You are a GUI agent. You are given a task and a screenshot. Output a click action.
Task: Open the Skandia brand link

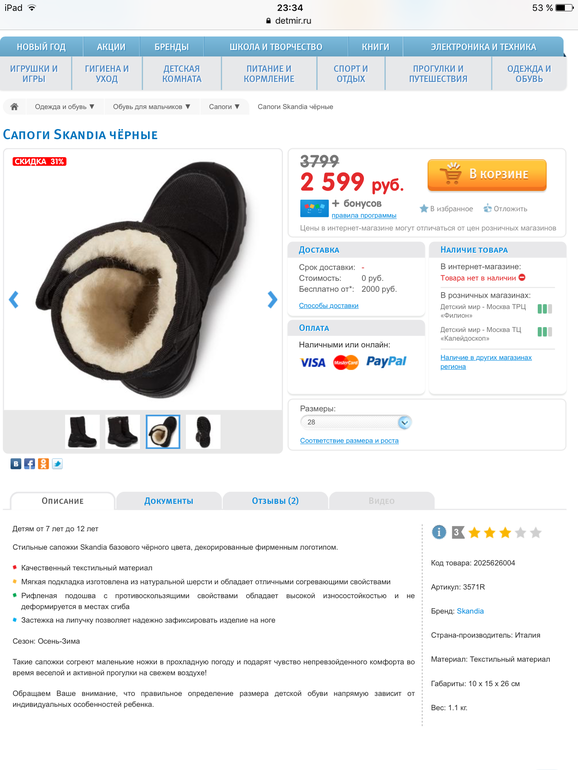click(x=470, y=611)
